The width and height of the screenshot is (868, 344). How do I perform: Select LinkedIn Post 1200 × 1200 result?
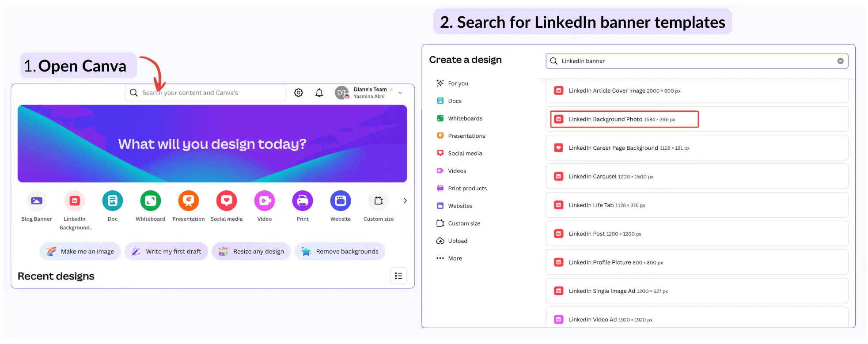(x=697, y=234)
